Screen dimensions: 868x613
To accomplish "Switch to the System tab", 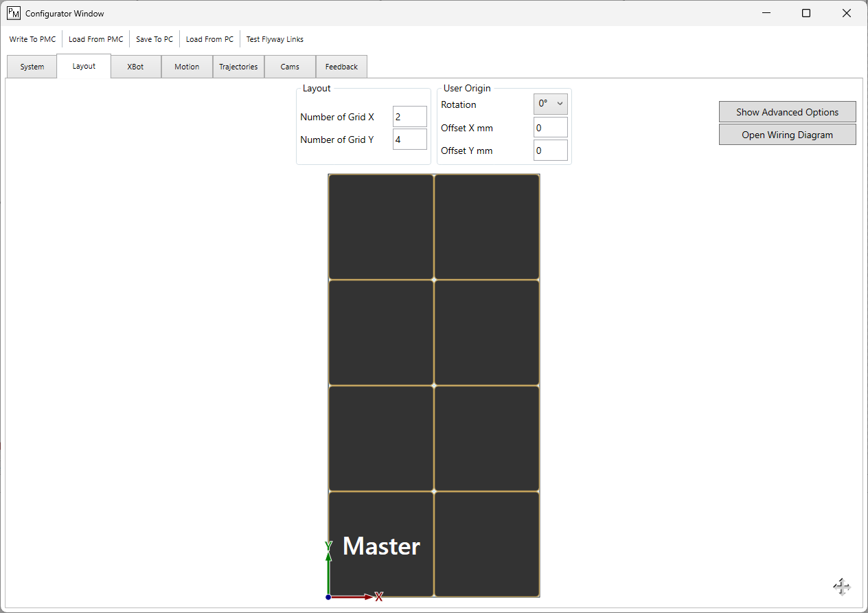I will coord(32,67).
